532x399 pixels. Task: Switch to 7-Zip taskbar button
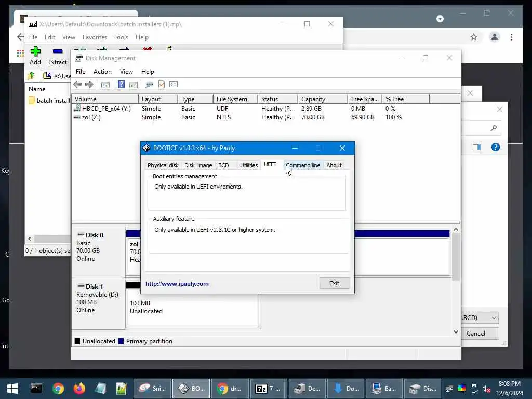268,389
